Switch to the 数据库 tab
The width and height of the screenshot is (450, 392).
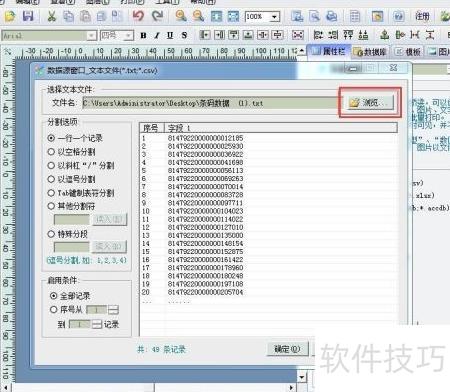pyautogui.click(x=370, y=52)
